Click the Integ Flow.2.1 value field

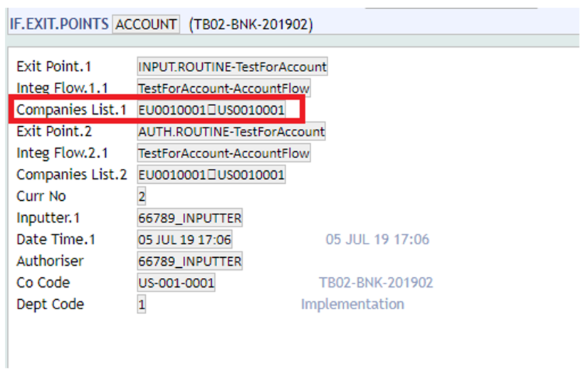(x=224, y=153)
